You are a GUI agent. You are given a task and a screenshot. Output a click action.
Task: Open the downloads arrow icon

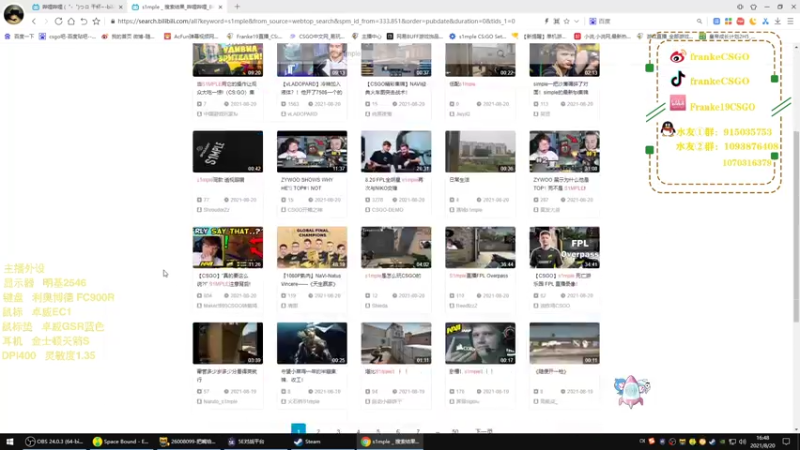778,21
